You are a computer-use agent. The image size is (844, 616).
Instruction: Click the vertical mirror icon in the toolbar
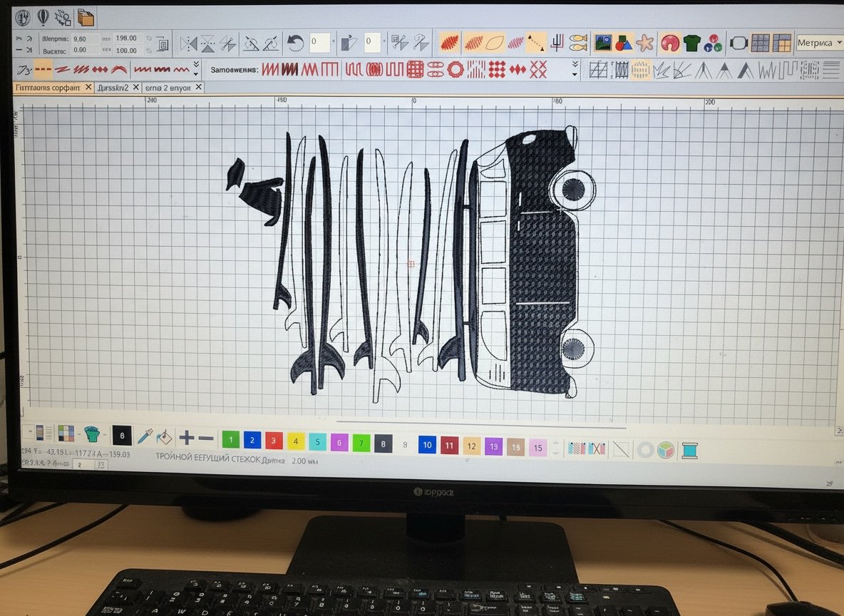coord(207,41)
